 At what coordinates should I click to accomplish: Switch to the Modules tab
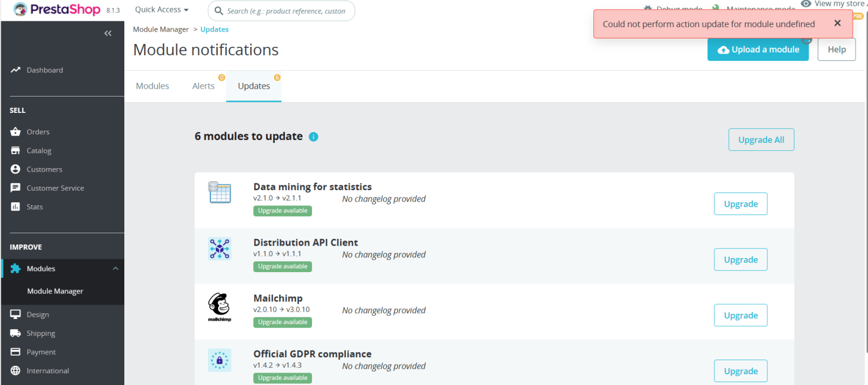[153, 86]
